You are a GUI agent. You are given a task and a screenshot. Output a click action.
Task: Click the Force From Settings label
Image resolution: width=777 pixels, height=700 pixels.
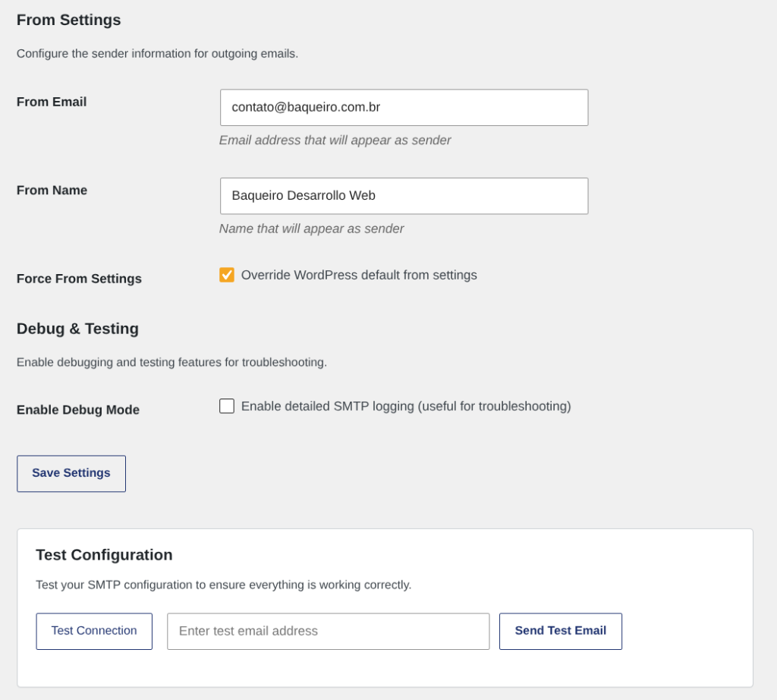pyautogui.click(x=79, y=279)
